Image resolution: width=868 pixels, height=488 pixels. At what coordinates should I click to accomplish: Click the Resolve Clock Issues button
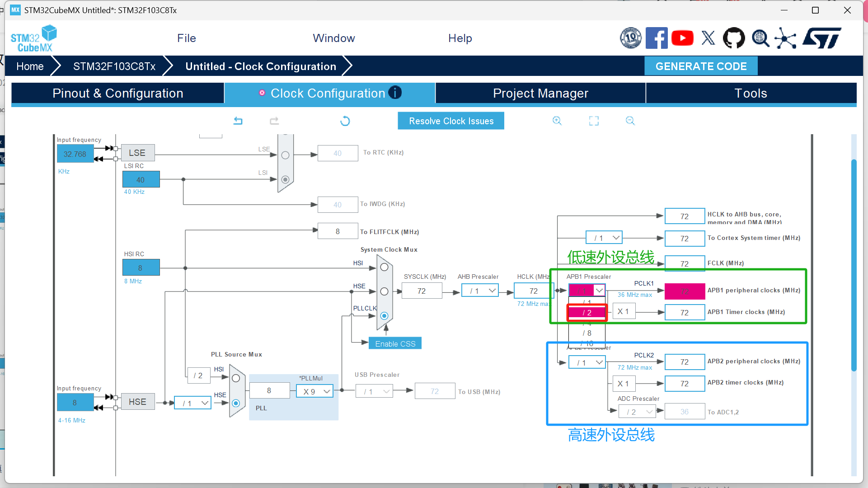450,121
